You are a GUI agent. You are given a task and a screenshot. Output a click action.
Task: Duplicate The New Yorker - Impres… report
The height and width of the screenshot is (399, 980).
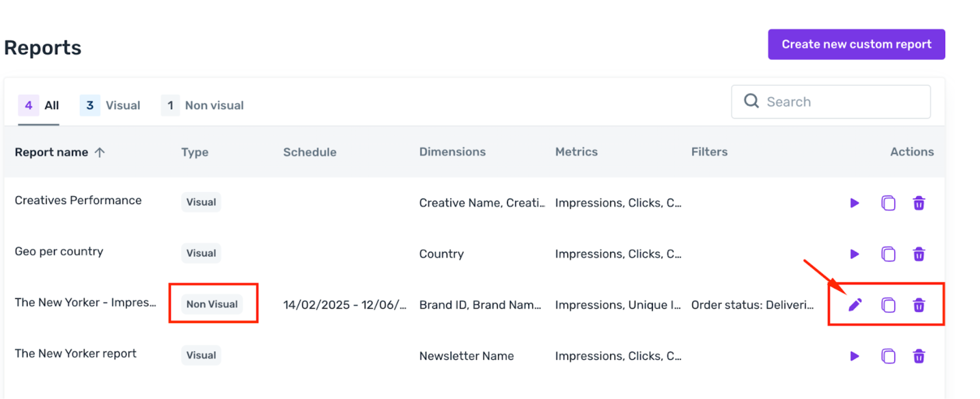(888, 305)
